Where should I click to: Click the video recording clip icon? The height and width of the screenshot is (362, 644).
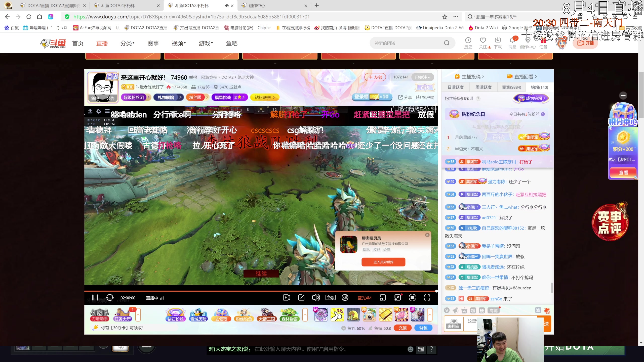[x=287, y=298]
